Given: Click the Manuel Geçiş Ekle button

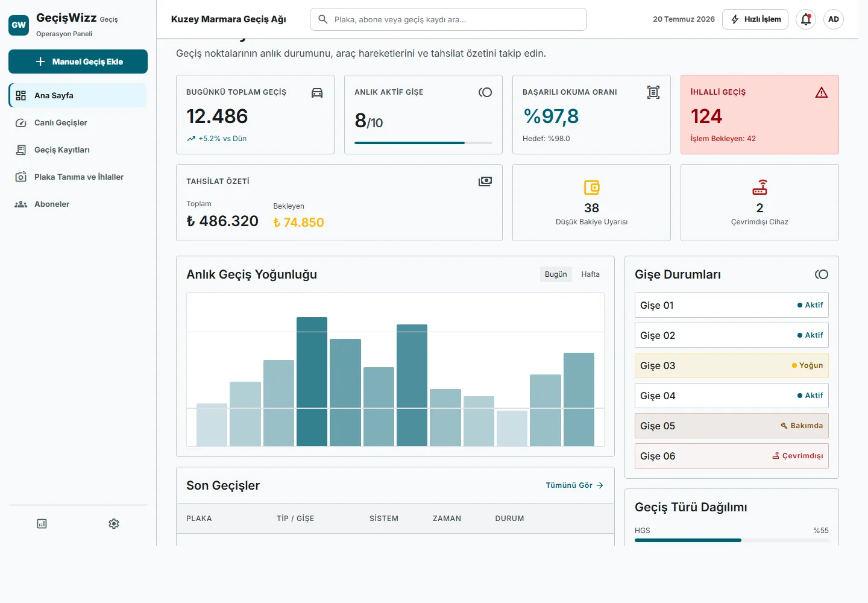Looking at the screenshot, I should (x=78, y=62).
